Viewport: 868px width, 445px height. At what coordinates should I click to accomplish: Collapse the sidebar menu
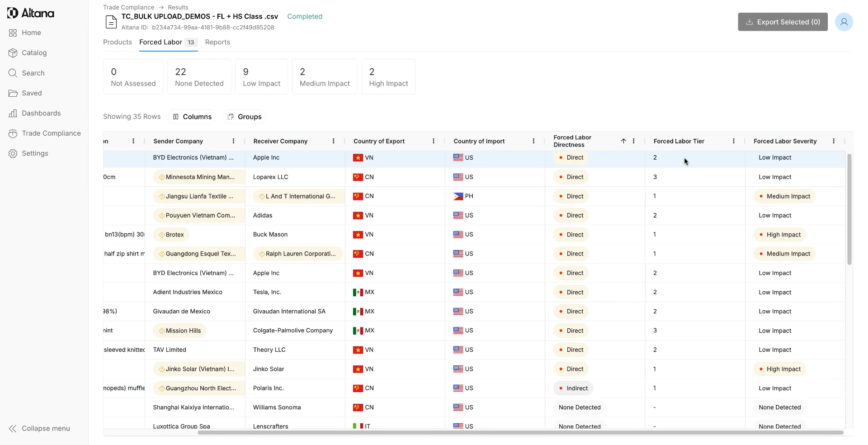point(39,429)
